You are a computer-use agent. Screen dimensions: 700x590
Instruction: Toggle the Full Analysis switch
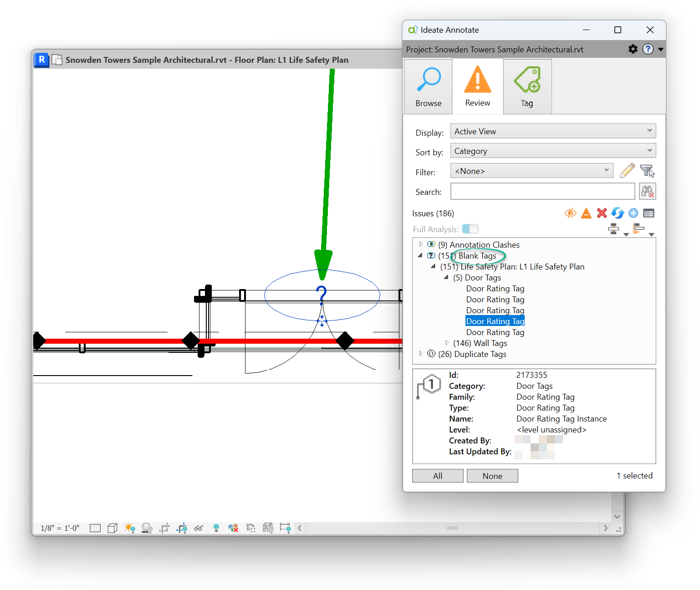coord(470,229)
